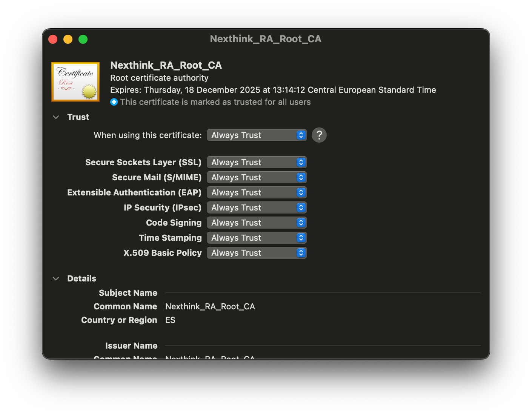Click the red close window button
The image size is (532, 415).
[53, 39]
